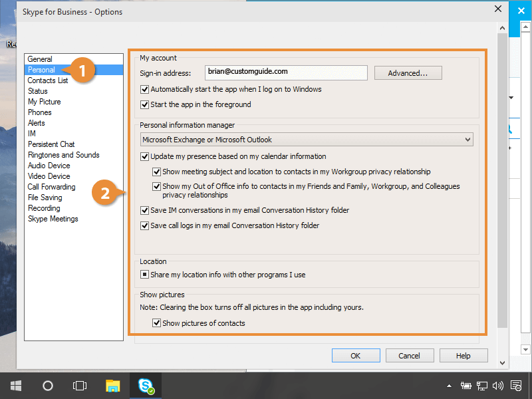Screen dimensions: 532x399
Task: Open Cortana search circle in taskbar
Action: 48,386
